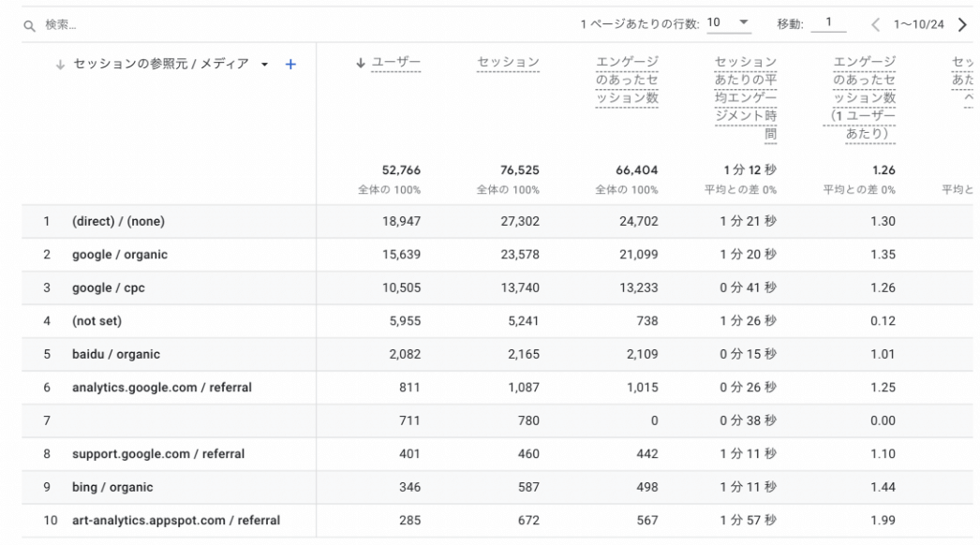The height and width of the screenshot is (545, 980).
Task: Click the 18,947 users cell
Action: click(x=401, y=221)
